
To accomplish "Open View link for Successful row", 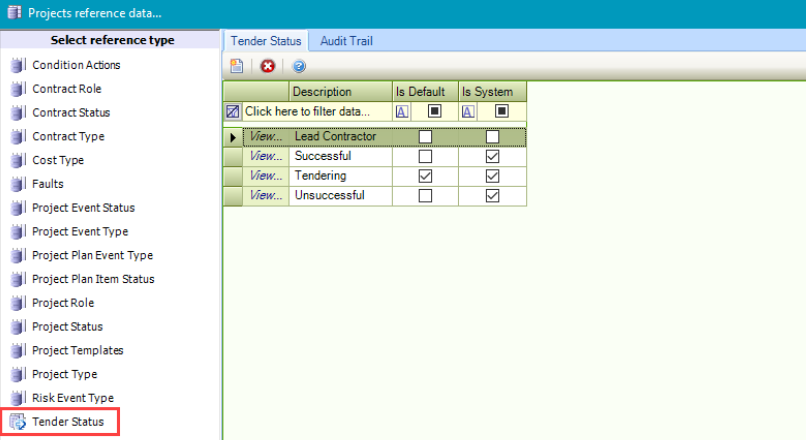I will (x=265, y=157).
